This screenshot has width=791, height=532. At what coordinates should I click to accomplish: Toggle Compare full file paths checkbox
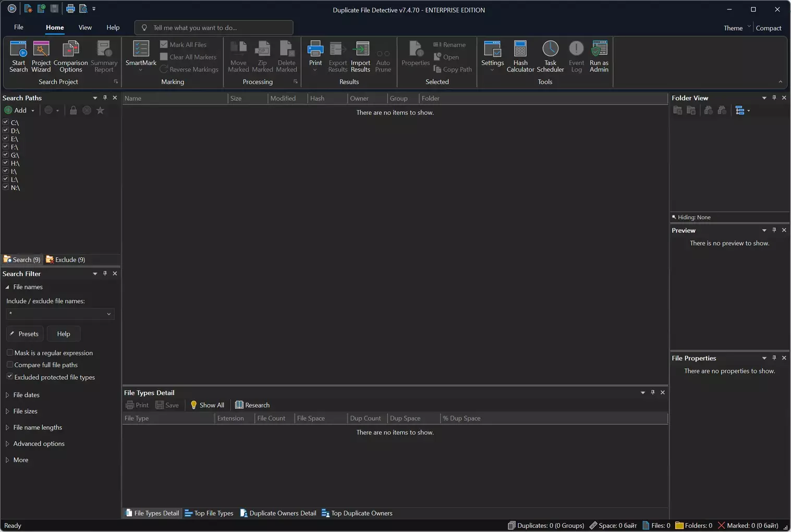[x=10, y=365]
